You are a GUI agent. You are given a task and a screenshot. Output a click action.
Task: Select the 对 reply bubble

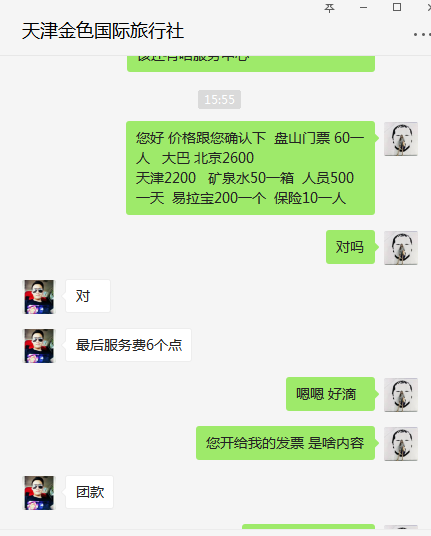pyautogui.click(x=88, y=296)
